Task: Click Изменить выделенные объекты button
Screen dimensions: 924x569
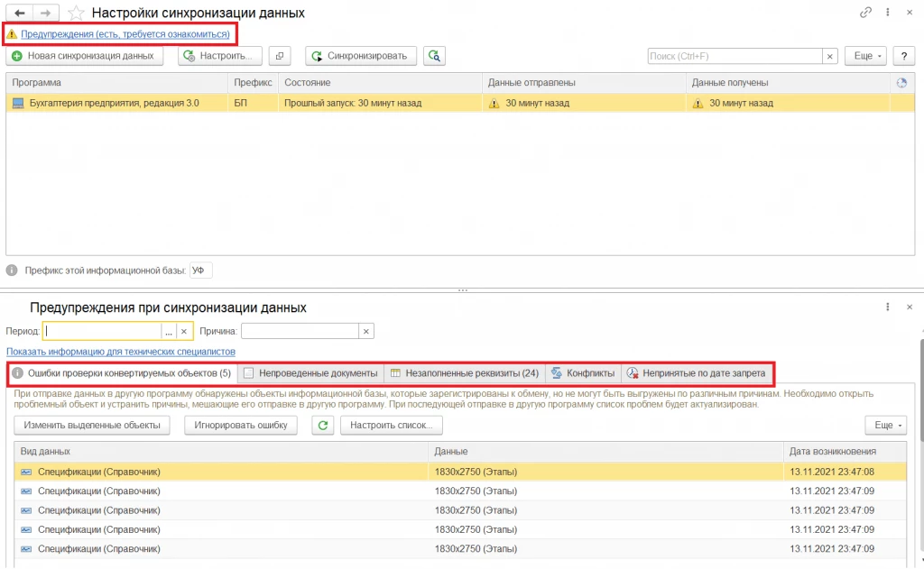Action: click(92, 426)
